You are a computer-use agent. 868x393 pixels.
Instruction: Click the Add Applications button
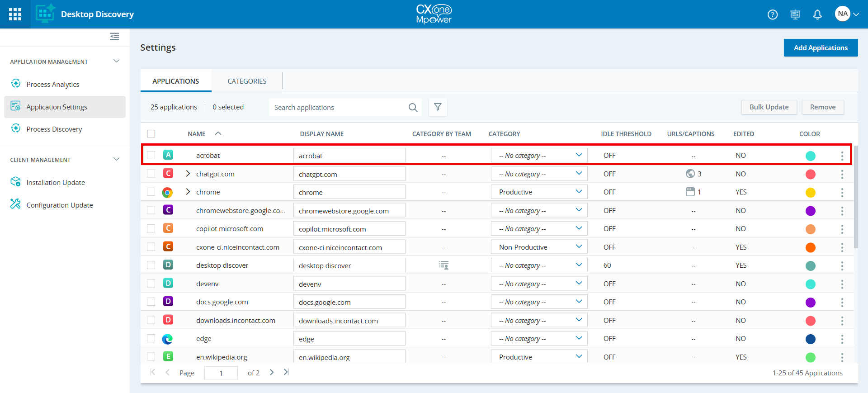pos(821,48)
